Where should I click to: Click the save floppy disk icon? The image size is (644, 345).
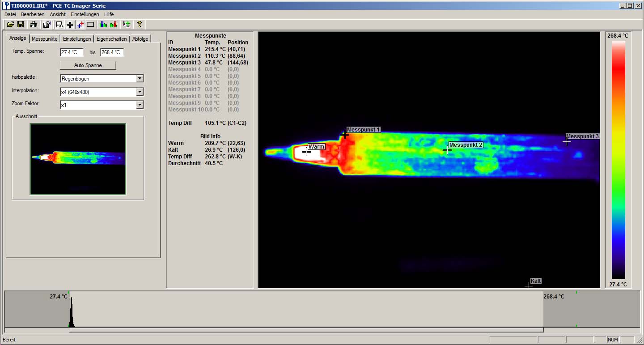coord(21,24)
